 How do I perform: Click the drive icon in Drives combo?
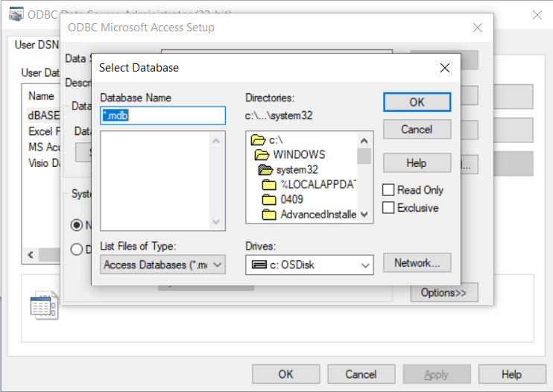(x=259, y=265)
